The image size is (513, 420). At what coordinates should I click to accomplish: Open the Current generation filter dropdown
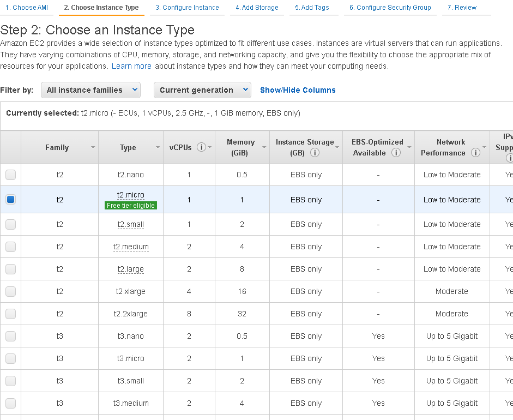click(202, 90)
